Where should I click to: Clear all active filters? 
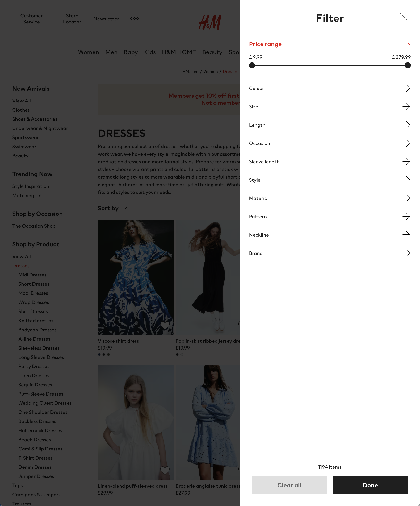[x=289, y=485]
